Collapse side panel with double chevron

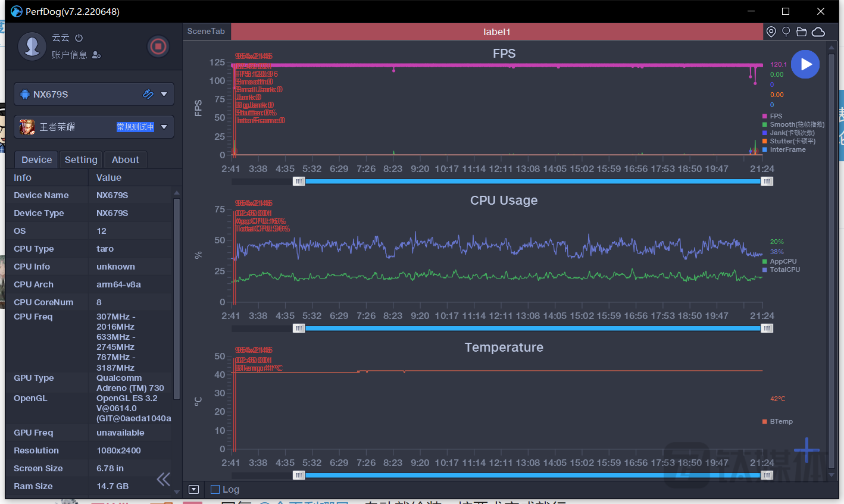(x=163, y=479)
